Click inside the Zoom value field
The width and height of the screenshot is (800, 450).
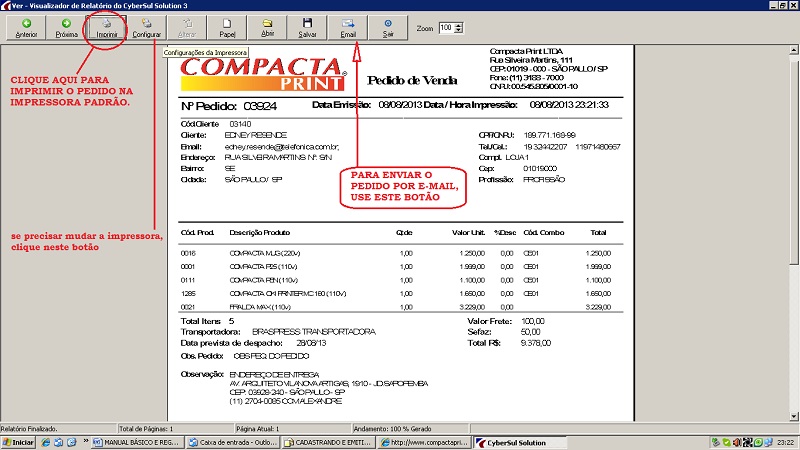point(446,28)
